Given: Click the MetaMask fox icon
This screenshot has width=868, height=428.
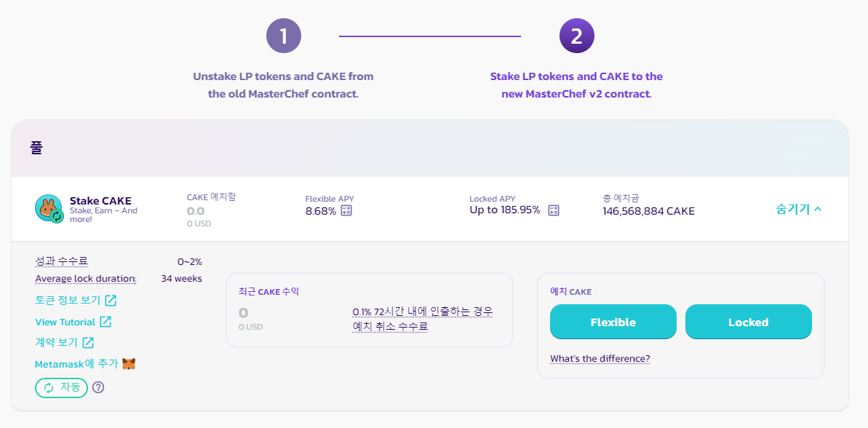Looking at the screenshot, I should [x=129, y=364].
